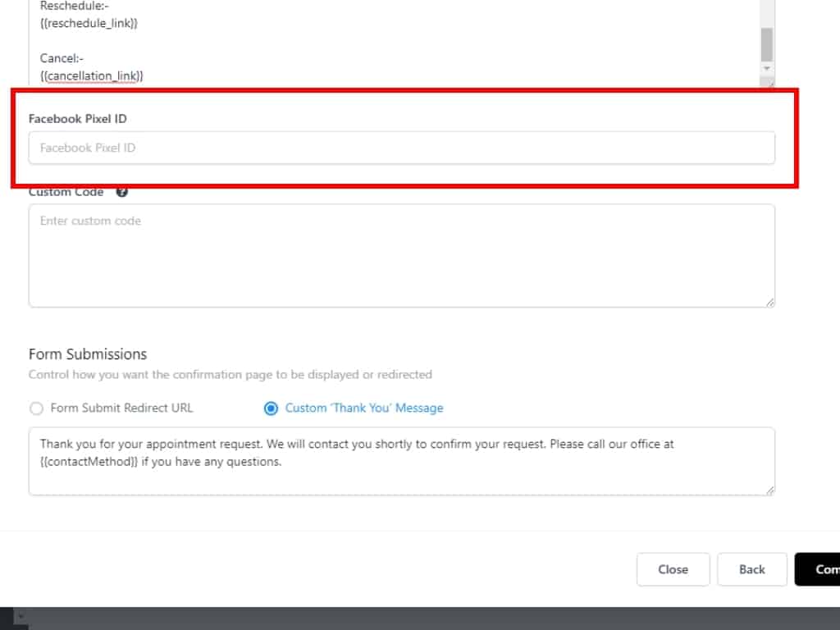
Task: Click the Close button
Action: point(673,569)
